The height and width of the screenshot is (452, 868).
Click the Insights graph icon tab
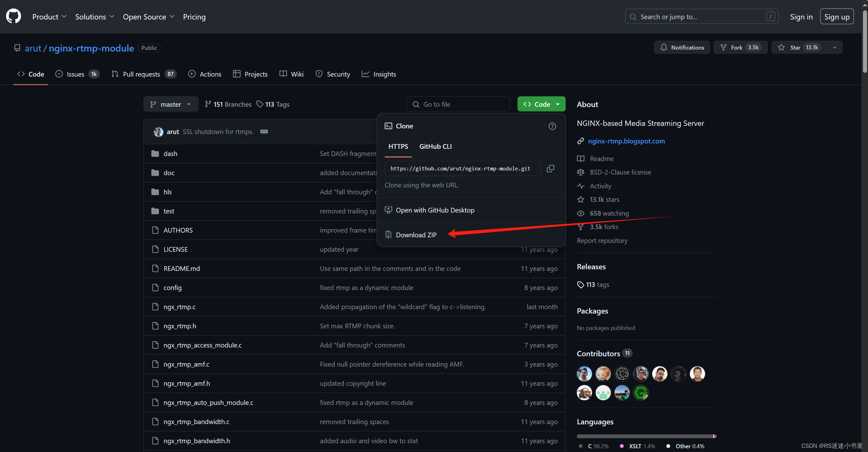point(379,73)
